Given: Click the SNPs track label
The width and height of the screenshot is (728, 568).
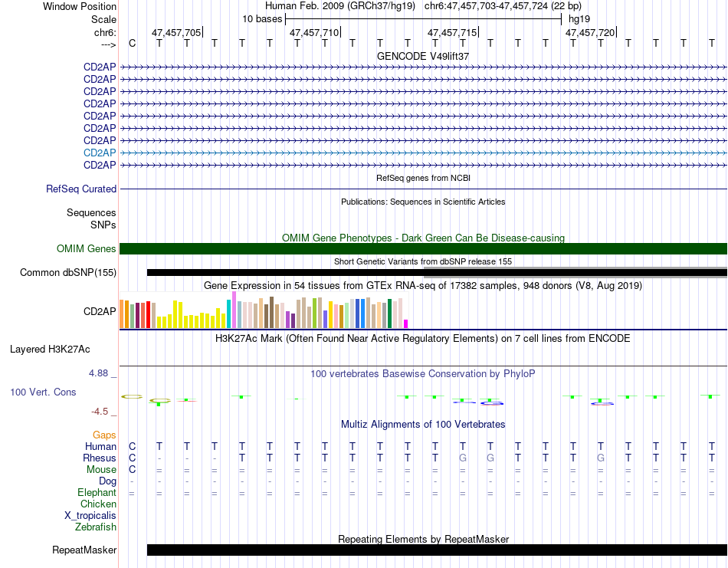Looking at the screenshot, I should pyautogui.click(x=103, y=225).
